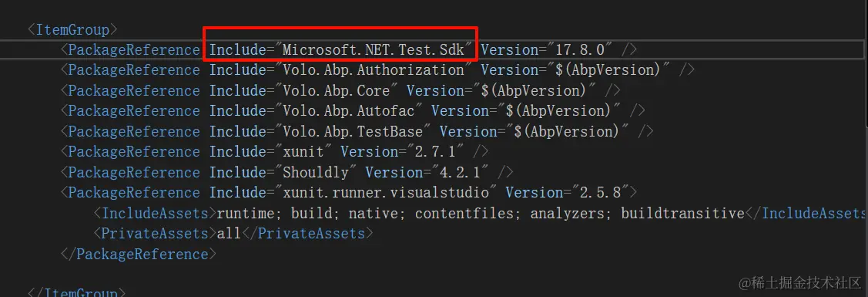The width and height of the screenshot is (868, 297).
Task: Click the Shouldly version 4.2.1 value
Action: (458, 172)
